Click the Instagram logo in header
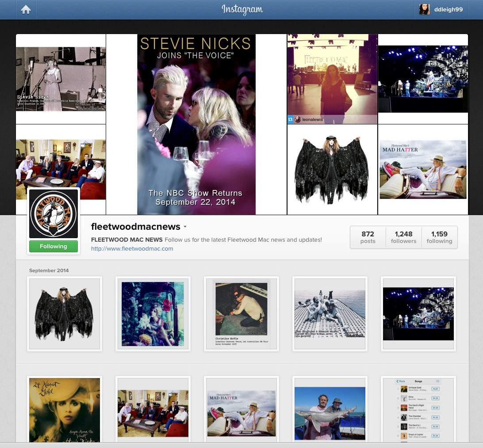 click(242, 10)
